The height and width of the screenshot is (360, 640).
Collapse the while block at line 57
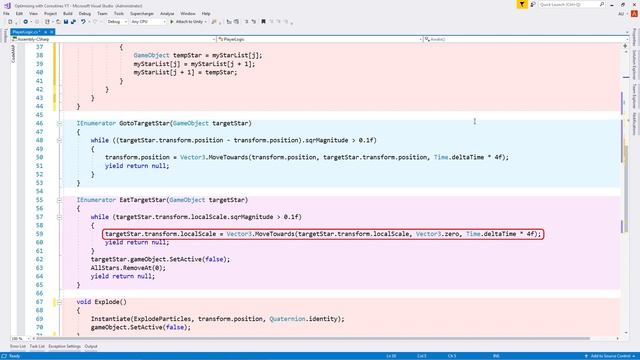[x=59, y=217]
